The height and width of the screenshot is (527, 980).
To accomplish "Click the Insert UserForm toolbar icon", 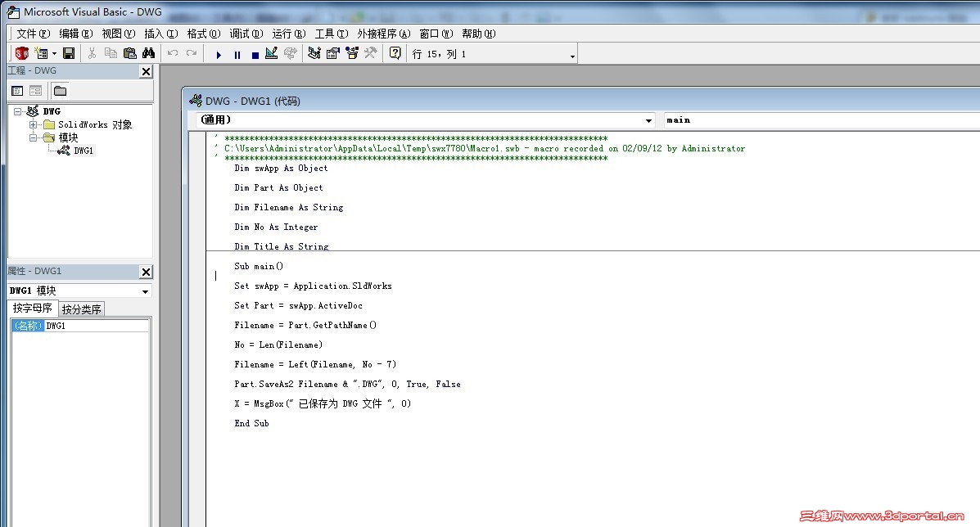I will [41, 54].
